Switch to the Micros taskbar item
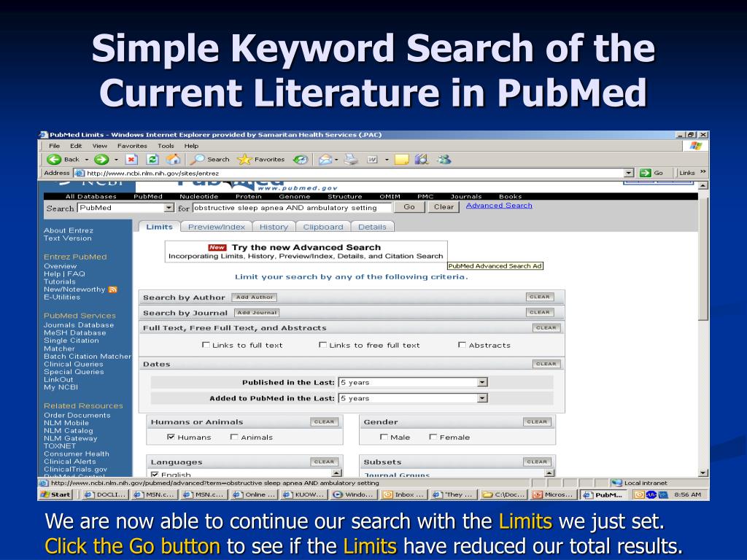The height and width of the screenshot is (560, 747). point(554,494)
